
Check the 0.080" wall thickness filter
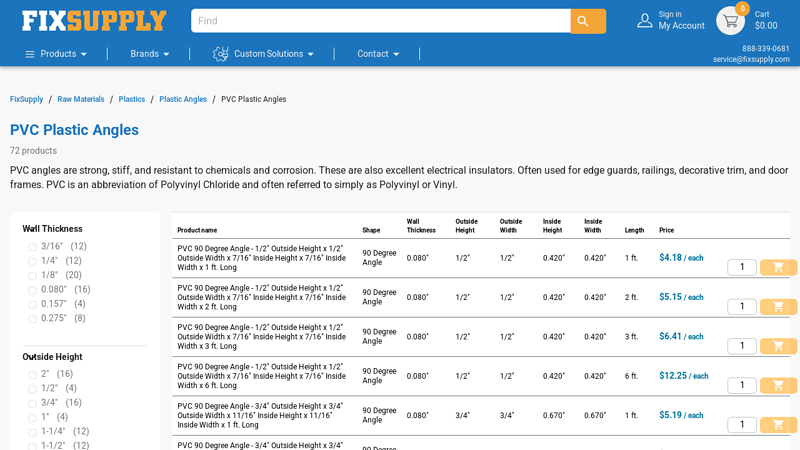(x=32, y=290)
